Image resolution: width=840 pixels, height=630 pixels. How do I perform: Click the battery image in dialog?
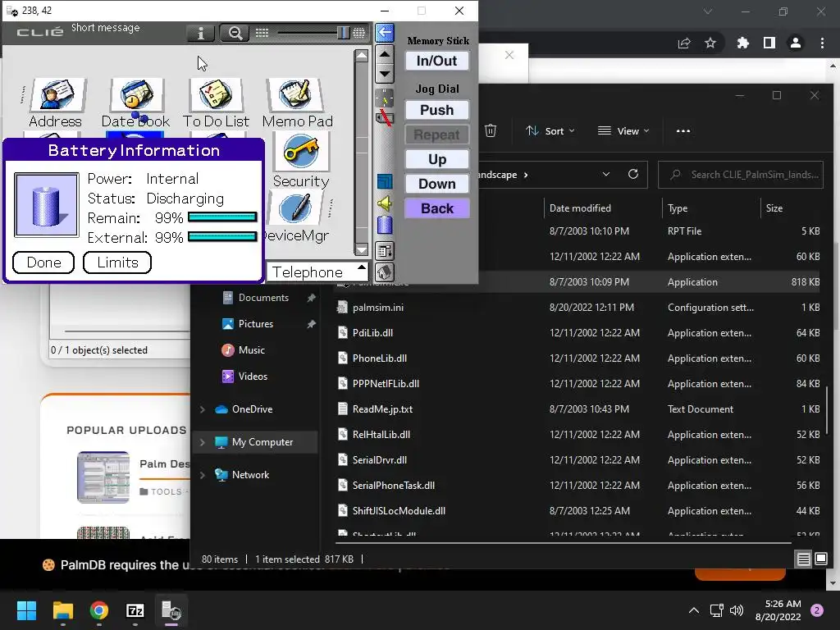pos(47,204)
